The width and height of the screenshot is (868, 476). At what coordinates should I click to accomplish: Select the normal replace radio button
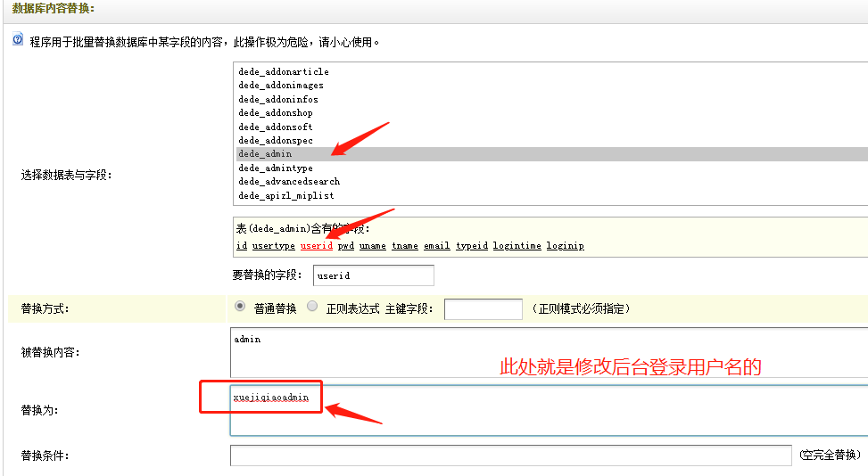coord(240,307)
